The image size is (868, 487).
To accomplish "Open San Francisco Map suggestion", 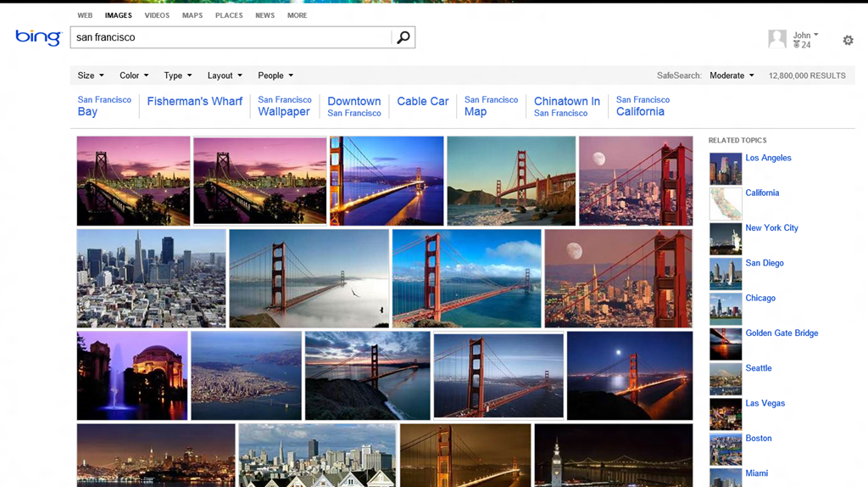I will (x=491, y=106).
